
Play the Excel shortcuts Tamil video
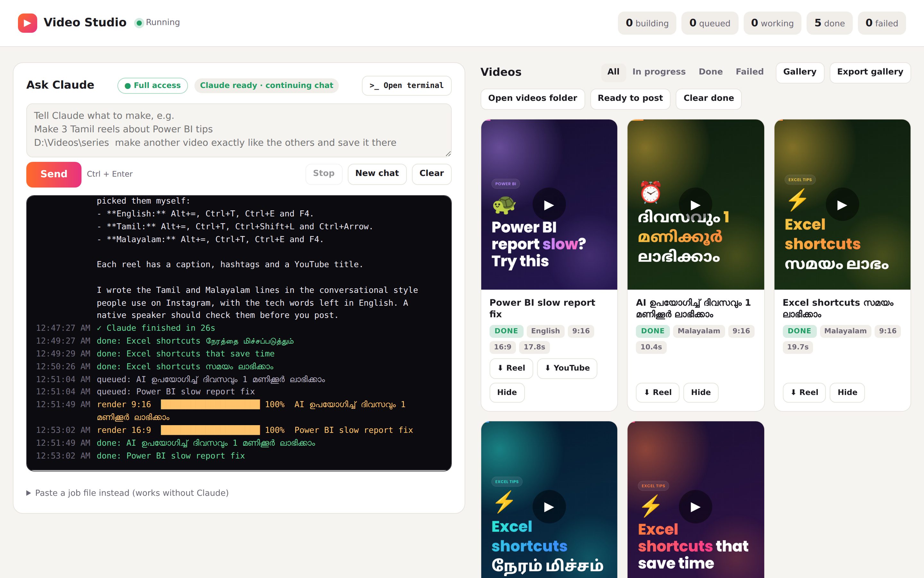pyautogui.click(x=549, y=507)
